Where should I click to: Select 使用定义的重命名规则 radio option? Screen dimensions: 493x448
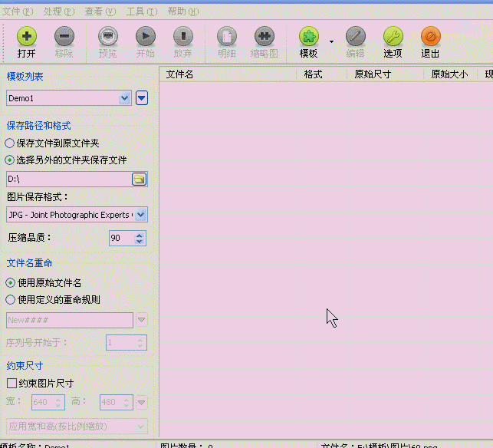[10, 299]
